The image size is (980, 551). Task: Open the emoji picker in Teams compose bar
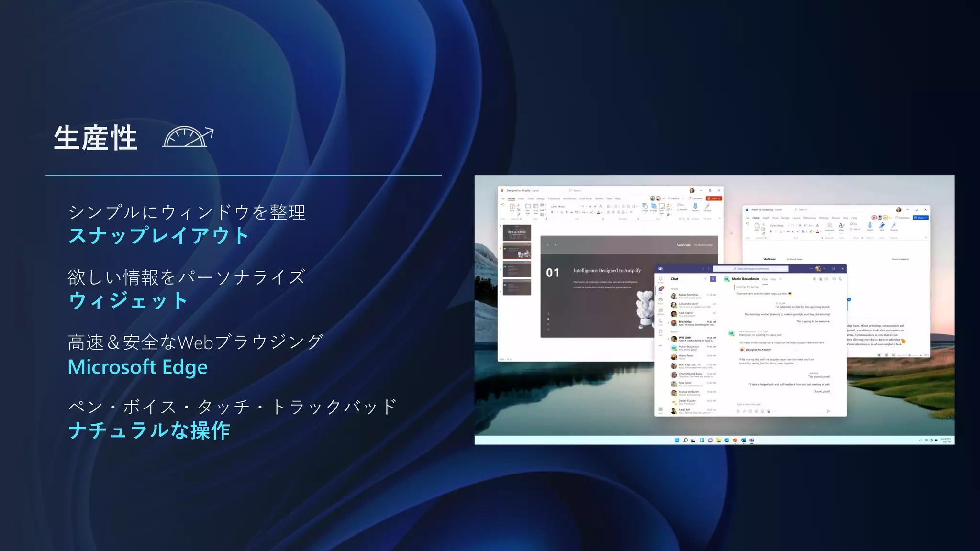point(750,411)
